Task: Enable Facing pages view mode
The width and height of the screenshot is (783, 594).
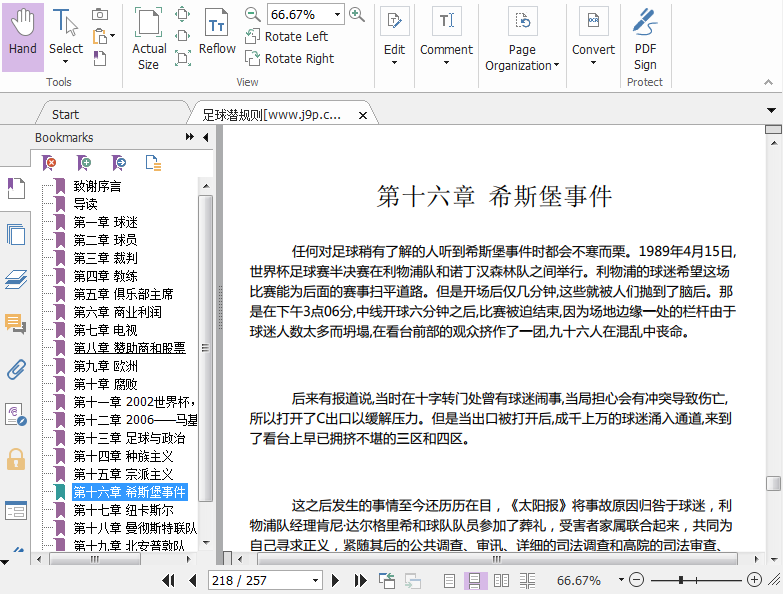Action: click(x=501, y=581)
